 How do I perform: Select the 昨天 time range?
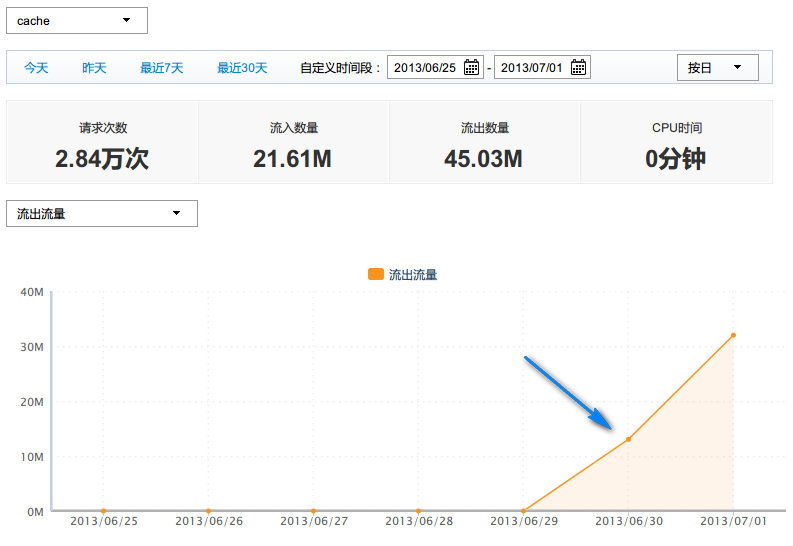click(94, 68)
